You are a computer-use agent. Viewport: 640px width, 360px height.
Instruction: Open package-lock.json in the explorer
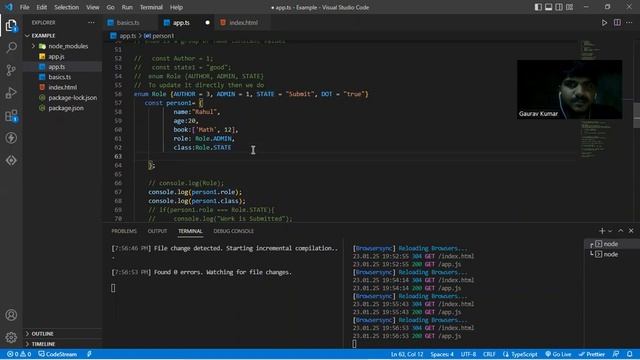pos(62,98)
